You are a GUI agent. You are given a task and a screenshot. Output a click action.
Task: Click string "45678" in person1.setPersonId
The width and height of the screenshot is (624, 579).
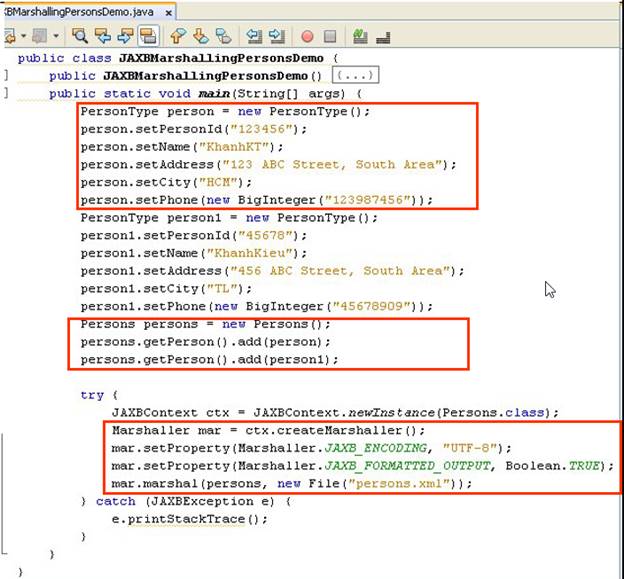[x=266, y=236]
